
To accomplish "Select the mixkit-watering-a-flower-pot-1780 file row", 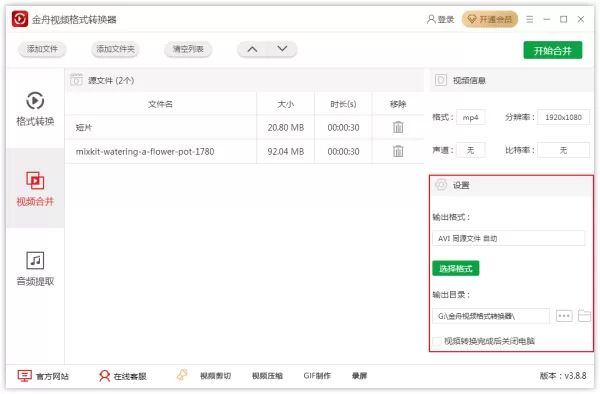I will click(245, 151).
